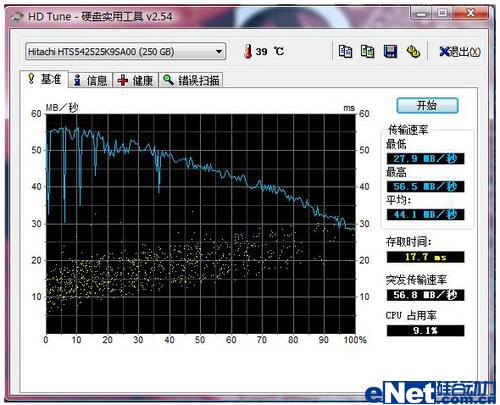
Task: Click the 平均 average label
Action: [398, 200]
